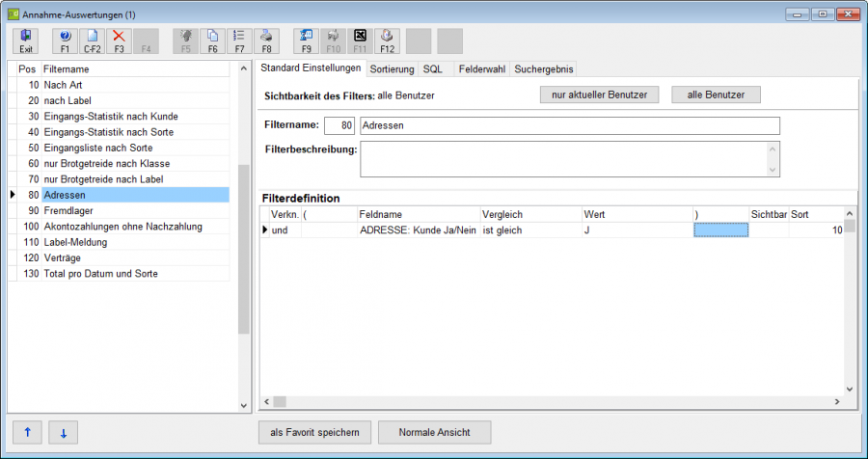Click 'als Favorit speichern' button
This screenshot has height=459, width=868.
pyautogui.click(x=315, y=432)
